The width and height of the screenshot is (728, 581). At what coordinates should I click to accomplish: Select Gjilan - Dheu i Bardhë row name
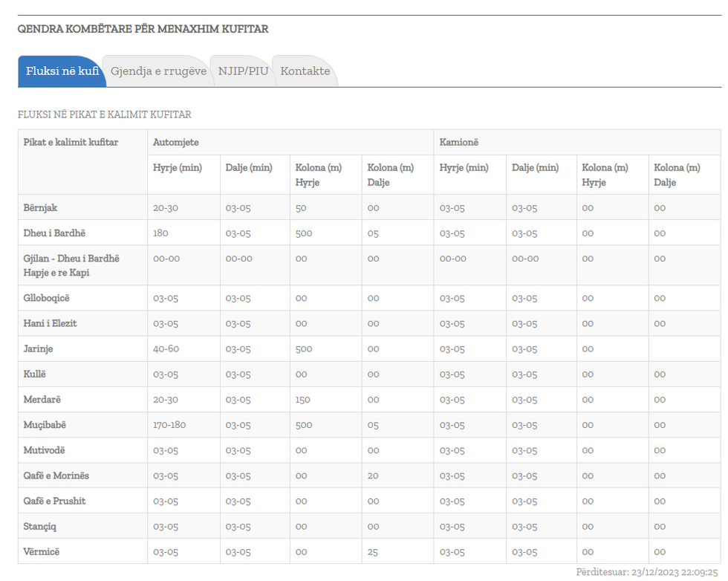coord(71,259)
